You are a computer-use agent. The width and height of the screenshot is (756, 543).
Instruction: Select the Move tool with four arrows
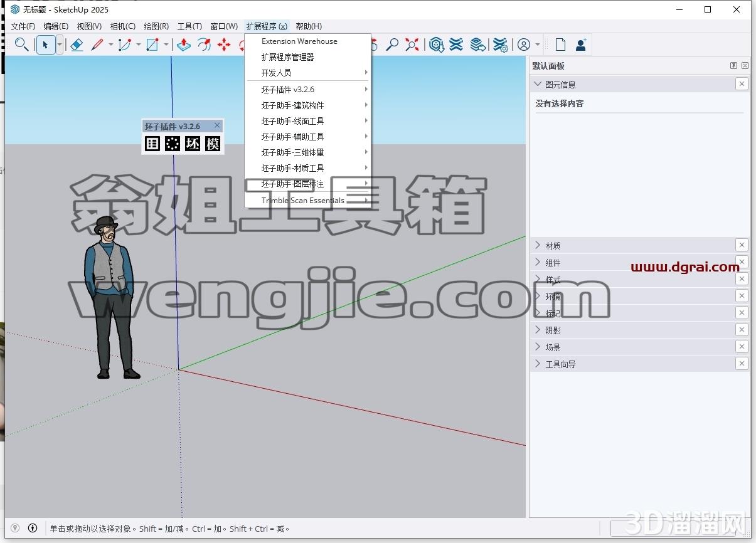[224, 45]
